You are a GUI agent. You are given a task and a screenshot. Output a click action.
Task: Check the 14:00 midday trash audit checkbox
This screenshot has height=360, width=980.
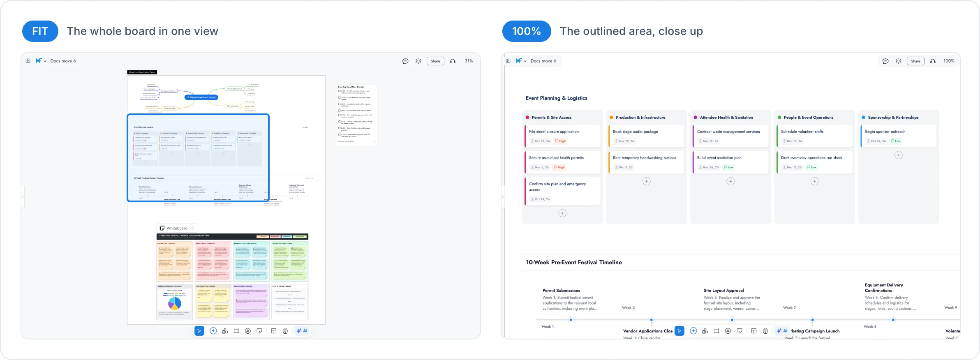339,122
